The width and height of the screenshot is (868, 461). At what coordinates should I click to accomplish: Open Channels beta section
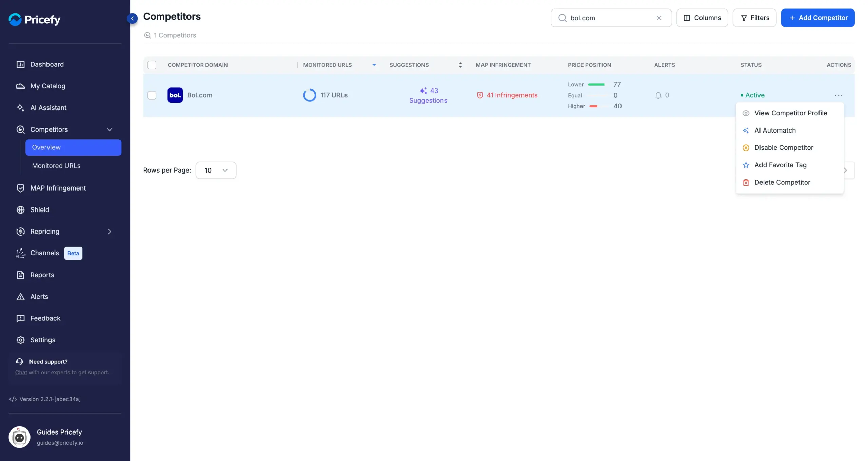point(44,253)
